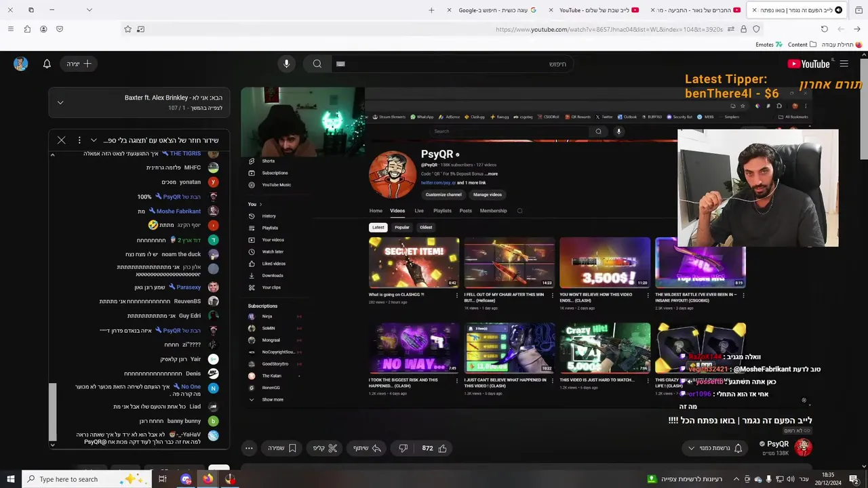This screenshot has width=868, height=488.
Task: Expand the Baxter ft. Alex Brinkley playlist panel
Action: pyautogui.click(x=60, y=102)
